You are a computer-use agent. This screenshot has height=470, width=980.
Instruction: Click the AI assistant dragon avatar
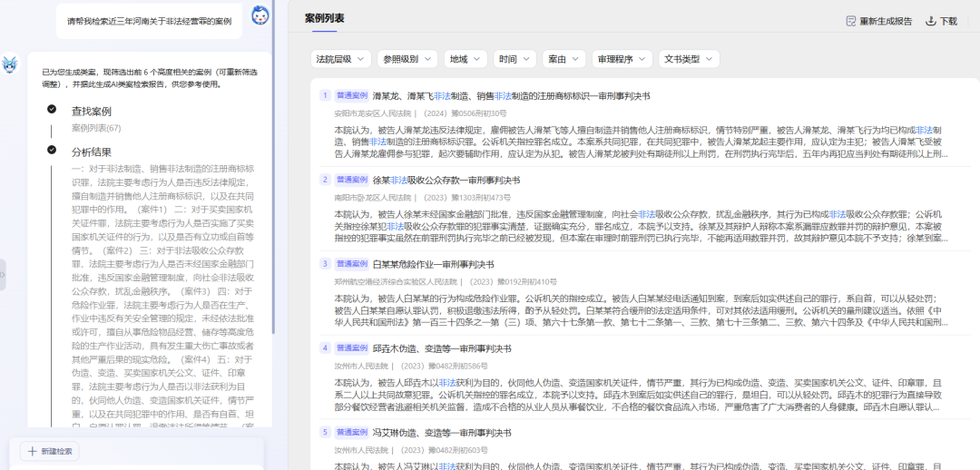[x=10, y=64]
